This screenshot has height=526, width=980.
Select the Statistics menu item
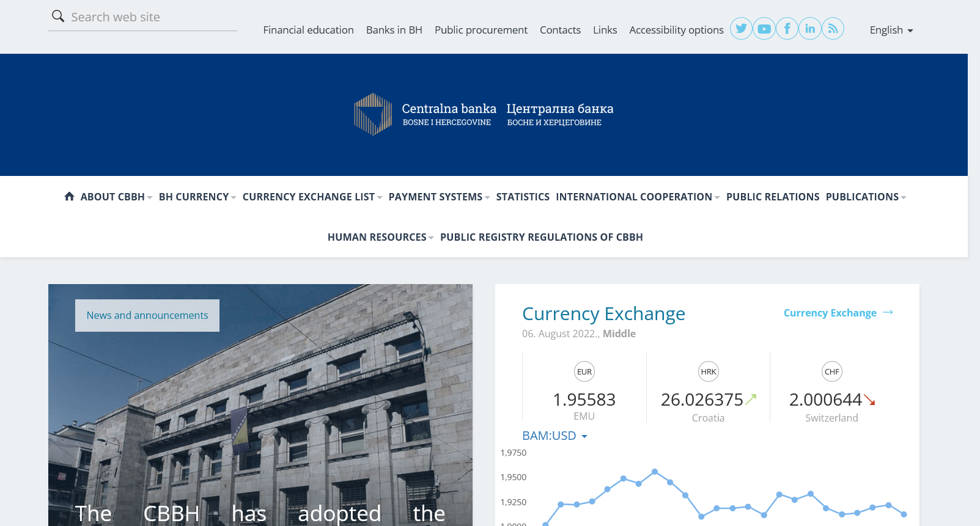(x=523, y=197)
